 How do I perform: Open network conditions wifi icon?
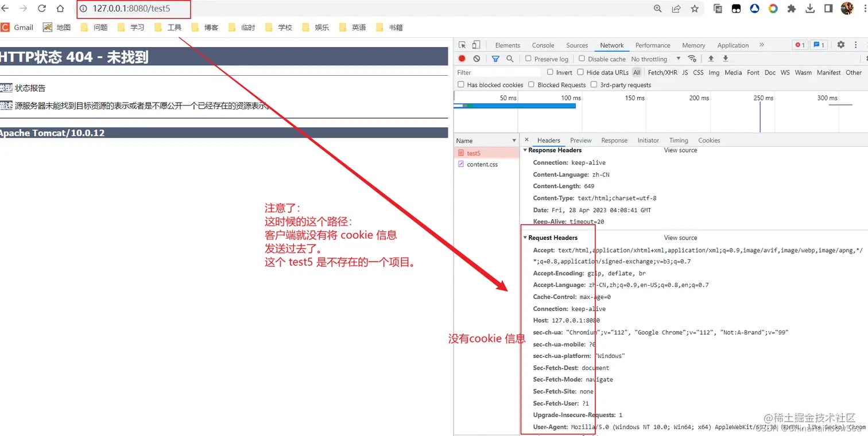(x=692, y=59)
